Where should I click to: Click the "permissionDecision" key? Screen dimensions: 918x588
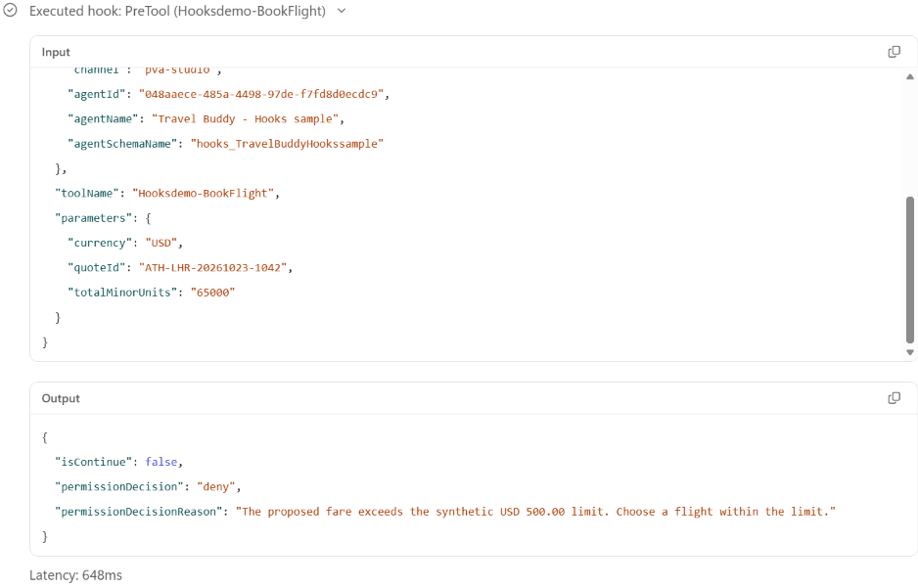pos(118,487)
